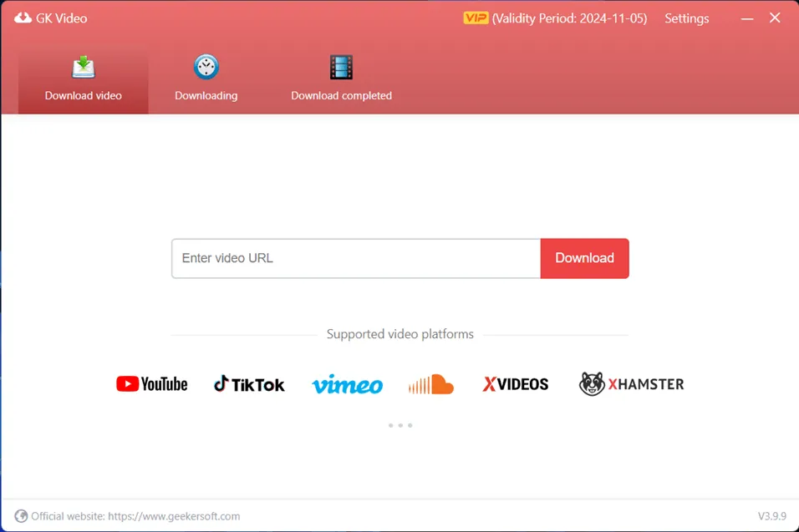Select the TikTok platform logo
Viewport: 799px width, 532px height.
(249, 384)
